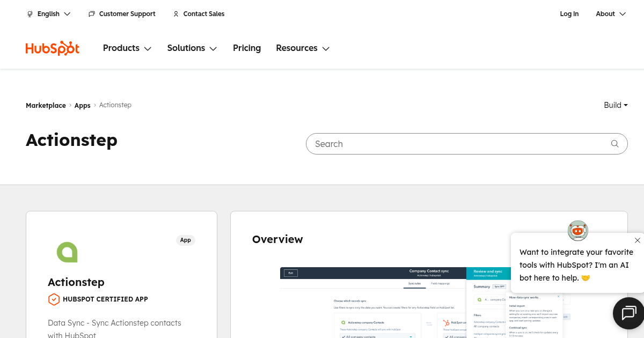Click the AI bot message text

pos(576,265)
